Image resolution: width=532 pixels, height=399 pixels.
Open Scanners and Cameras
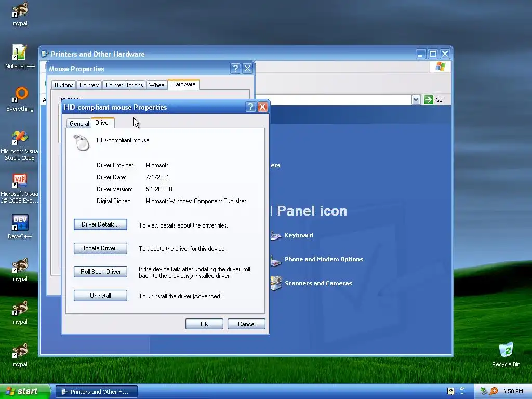coord(318,283)
